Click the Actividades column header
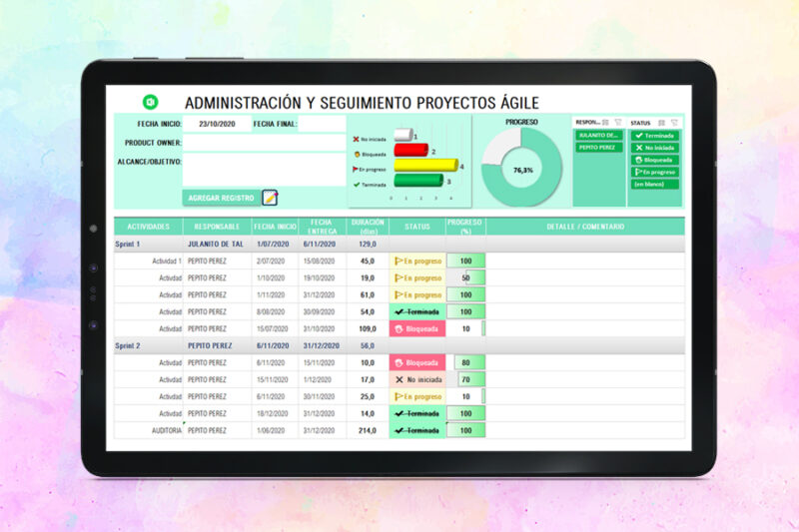Image resolution: width=799 pixels, height=532 pixels. point(148,227)
